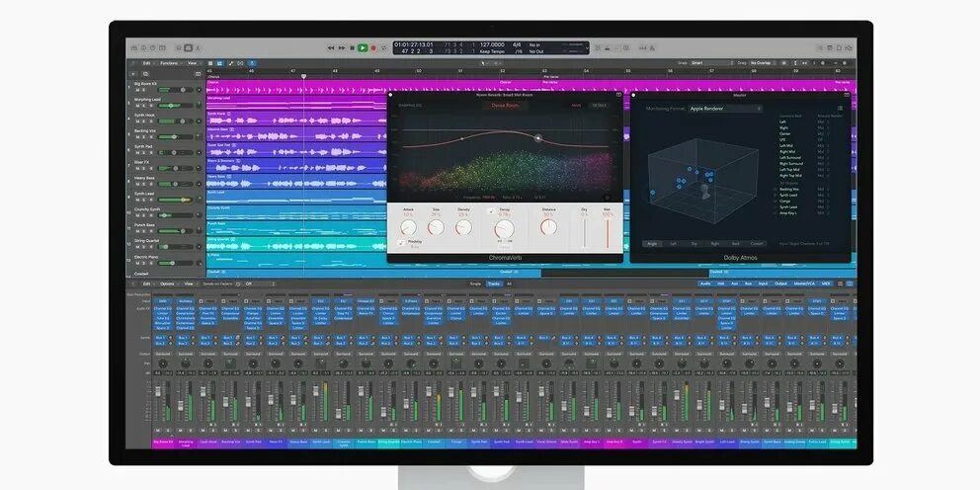Click the Fast Forward transport button

coord(342,48)
